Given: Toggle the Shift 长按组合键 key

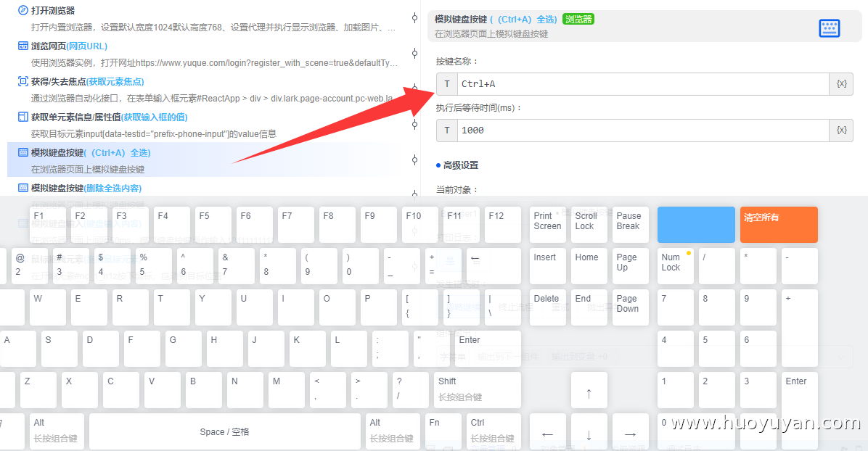Looking at the screenshot, I should pyautogui.click(x=477, y=390).
